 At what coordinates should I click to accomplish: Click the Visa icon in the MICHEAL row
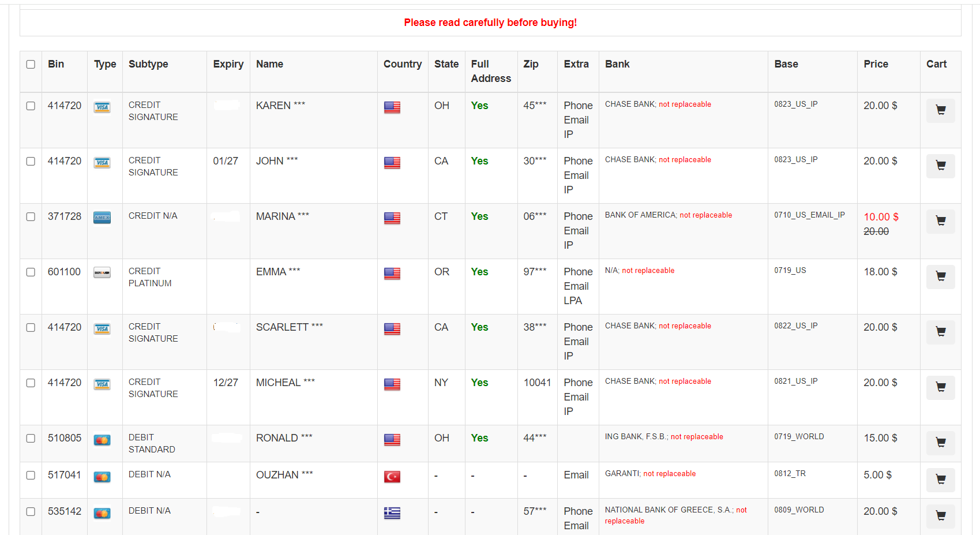pos(102,384)
